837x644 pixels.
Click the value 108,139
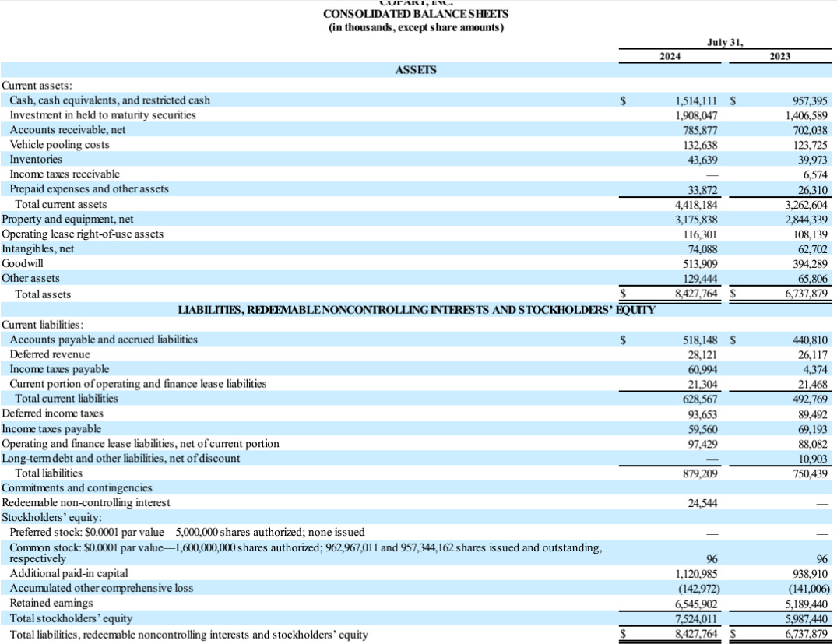811,234
